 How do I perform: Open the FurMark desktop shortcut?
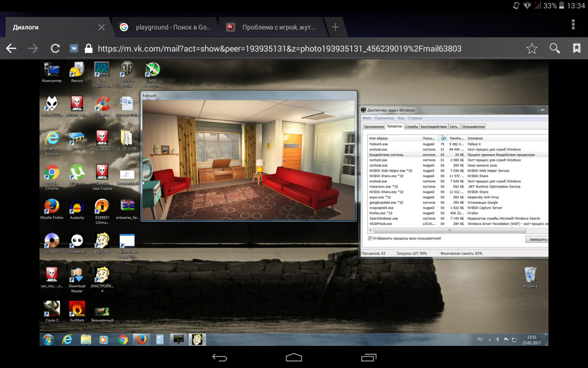click(77, 312)
